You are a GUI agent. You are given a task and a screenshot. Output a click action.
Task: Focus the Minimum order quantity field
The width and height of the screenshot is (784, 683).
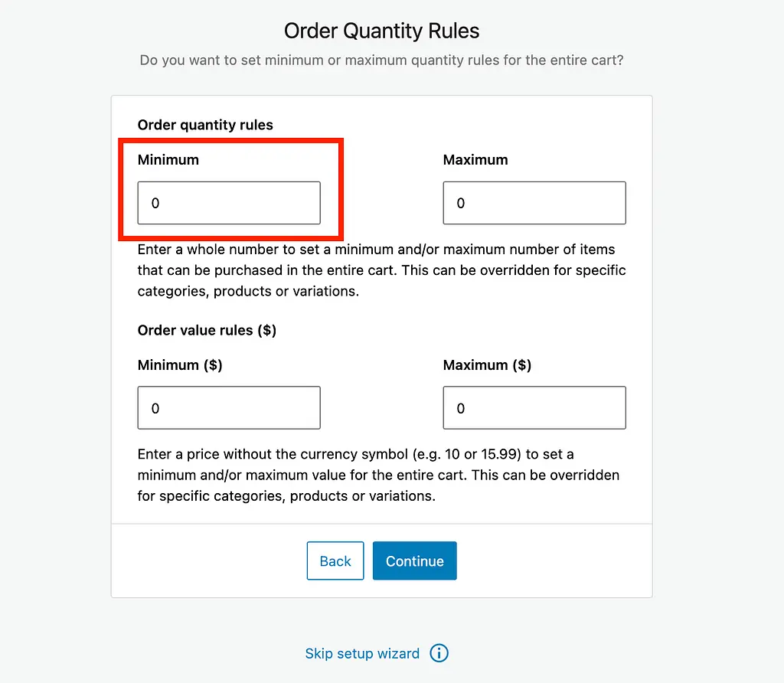[229, 203]
